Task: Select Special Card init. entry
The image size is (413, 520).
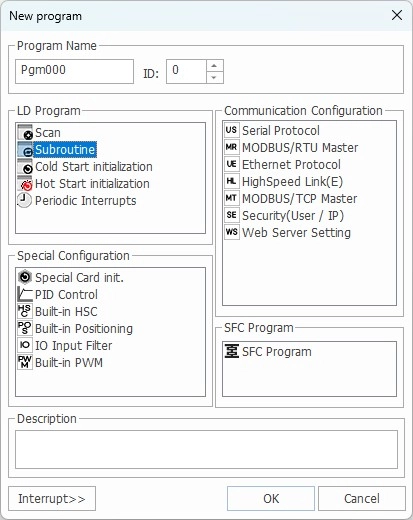Action: 79,278
